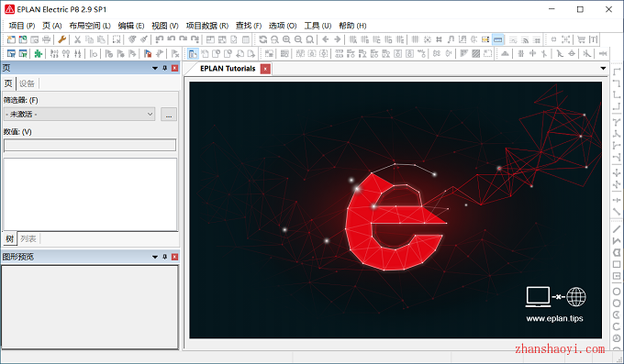
Task: Expand the 页 panel dropdown arrow
Action: point(155,68)
